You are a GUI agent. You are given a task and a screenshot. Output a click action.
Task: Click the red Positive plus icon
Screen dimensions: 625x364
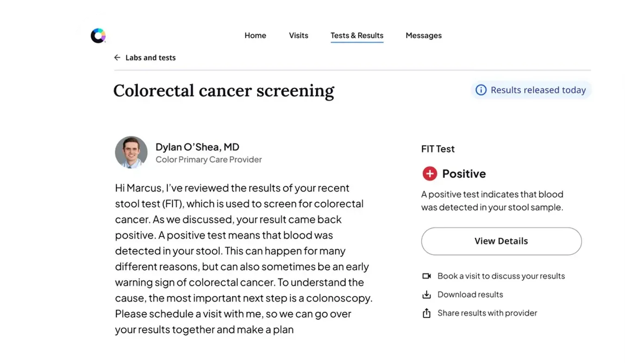430,174
